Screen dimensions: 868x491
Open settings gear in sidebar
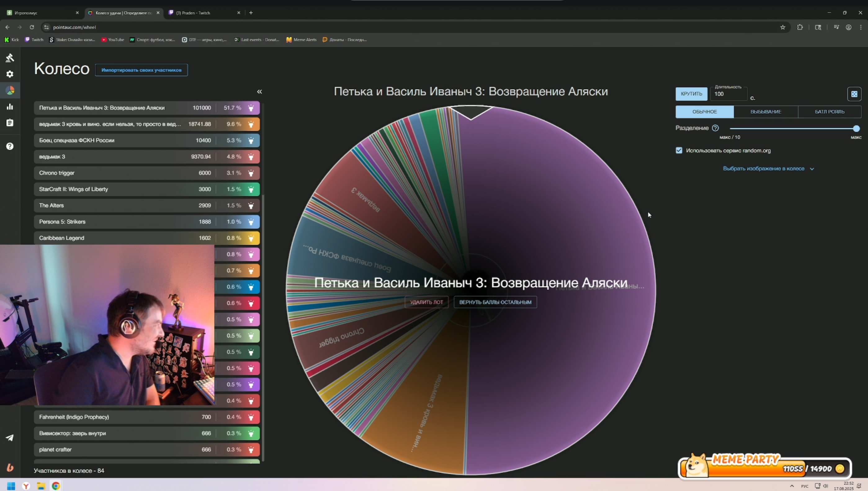(10, 74)
